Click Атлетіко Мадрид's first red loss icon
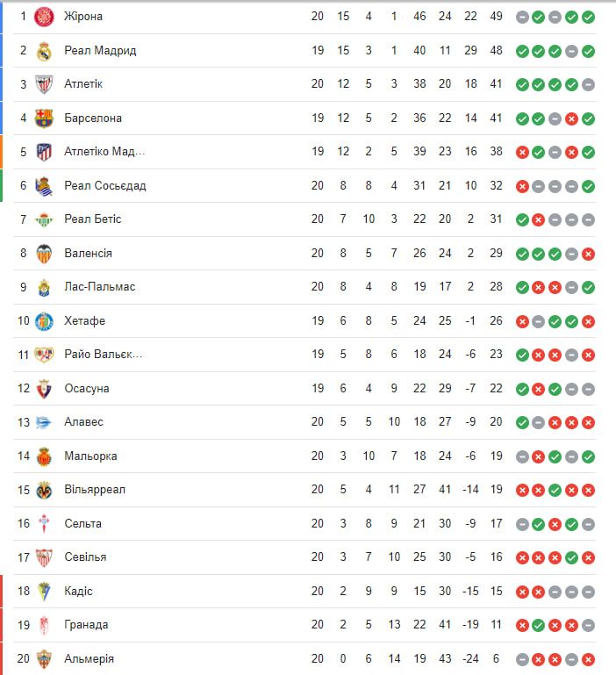616x675 pixels. click(x=522, y=152)
